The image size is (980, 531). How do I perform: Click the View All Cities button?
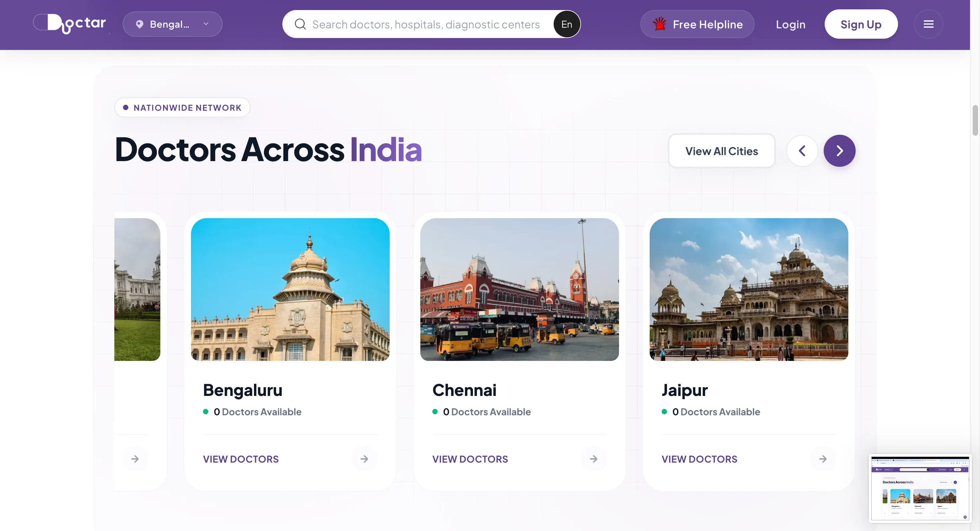[721, 151]
